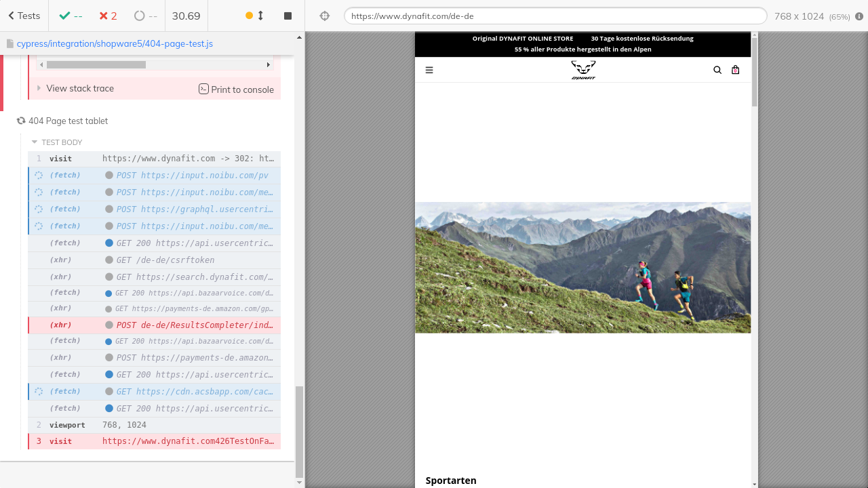This screenshot has width=868, height=488.
Task: Go back to Tests list
Action: pos(24,16)
